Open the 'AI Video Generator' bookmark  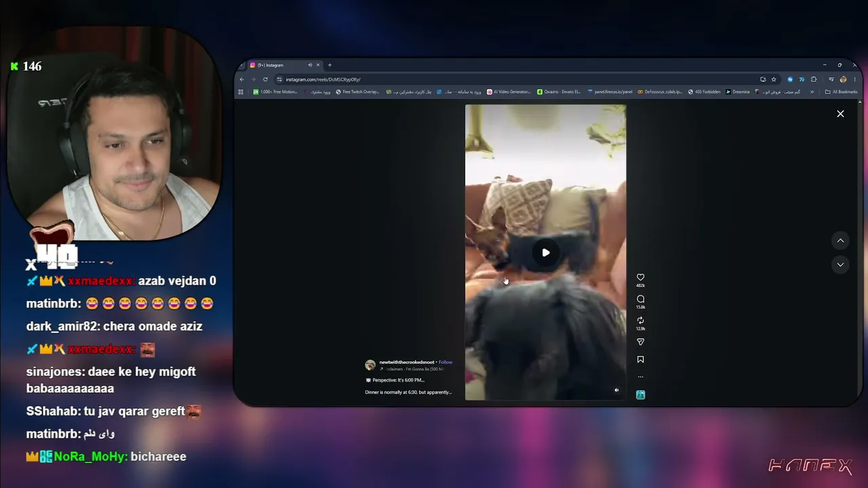(x=509, y=91)
